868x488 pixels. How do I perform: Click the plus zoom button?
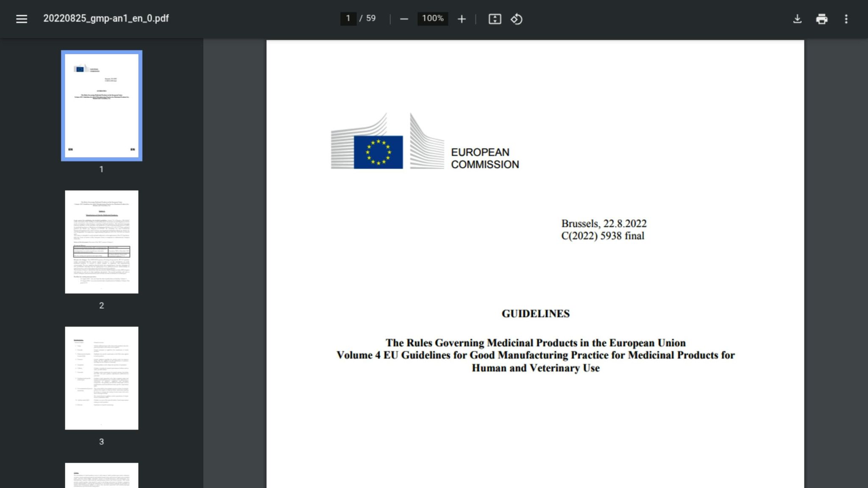click(462, 19)
